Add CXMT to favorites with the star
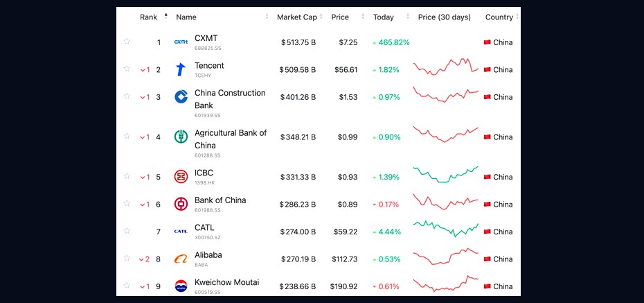644x303 pixels. pyautogui.click(x=127, y=41)
